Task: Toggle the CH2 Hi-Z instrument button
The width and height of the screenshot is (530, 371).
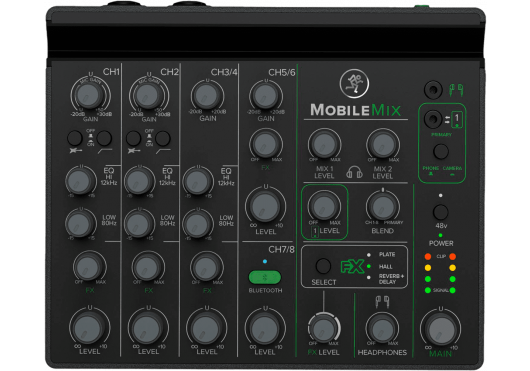Action: (134, 138)
